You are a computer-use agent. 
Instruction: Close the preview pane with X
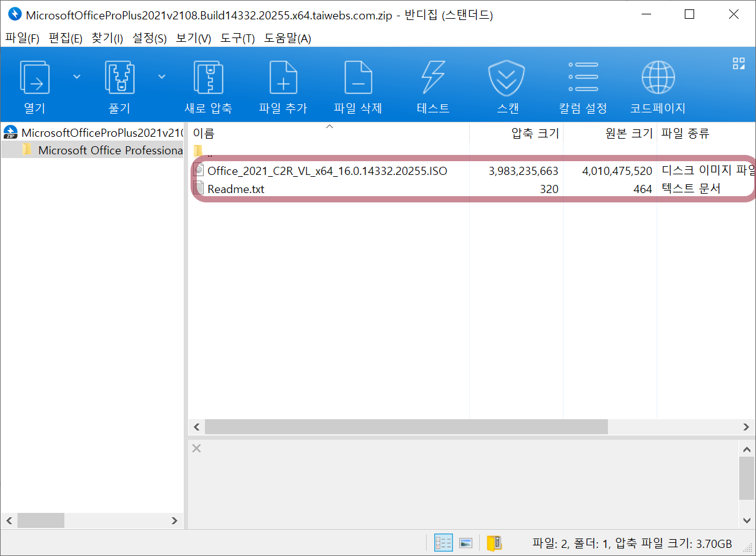196,448
